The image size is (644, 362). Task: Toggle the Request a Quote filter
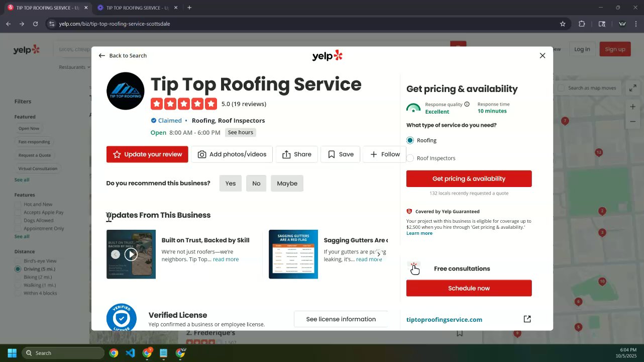tap(35, 155)
